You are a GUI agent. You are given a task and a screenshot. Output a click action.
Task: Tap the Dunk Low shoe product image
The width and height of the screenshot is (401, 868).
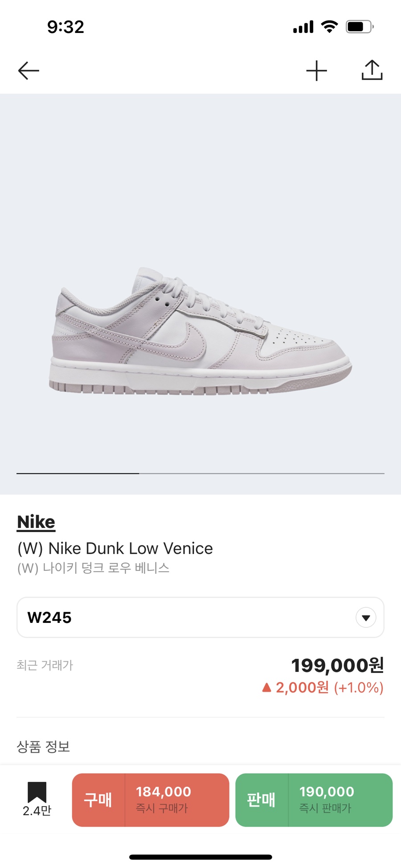pyautogui.click(x=200, y=331)
